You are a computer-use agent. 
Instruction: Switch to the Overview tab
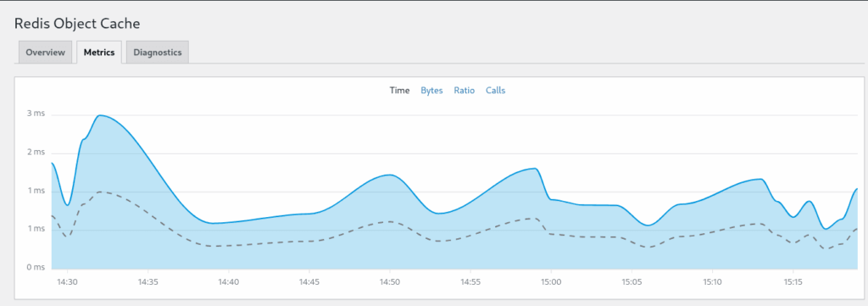coord(46,53)
